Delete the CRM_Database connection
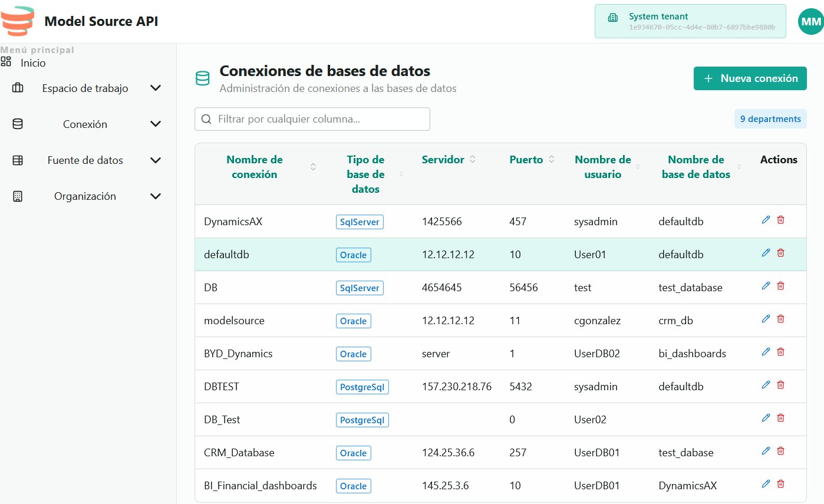The height and width of the screenshot is (504, 824). click(780, 451)
